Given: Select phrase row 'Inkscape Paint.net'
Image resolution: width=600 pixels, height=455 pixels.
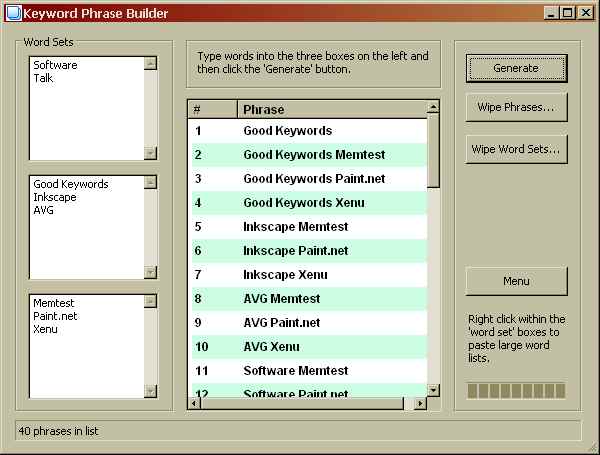Looking at the screenshot, I should [x=309, y=251].
